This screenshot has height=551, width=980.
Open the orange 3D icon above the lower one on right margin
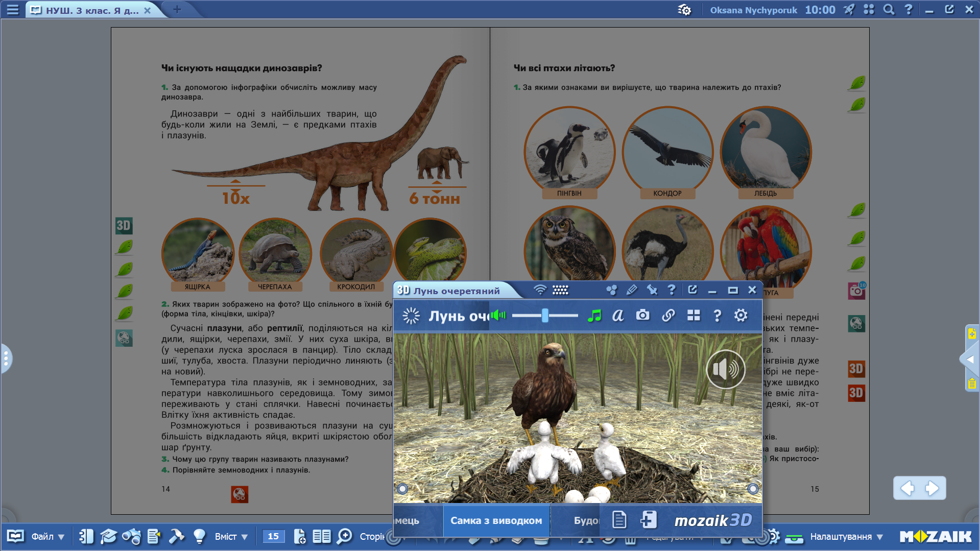pos(856,369)
